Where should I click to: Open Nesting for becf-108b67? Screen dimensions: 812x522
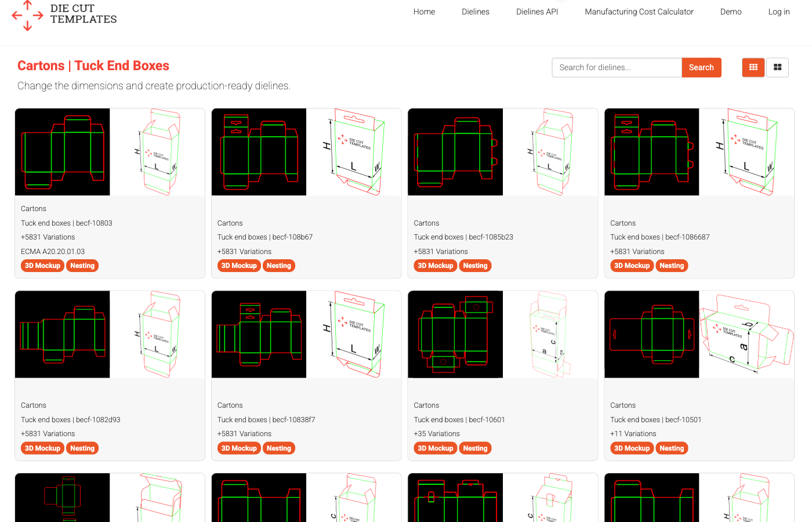[279, 266]
